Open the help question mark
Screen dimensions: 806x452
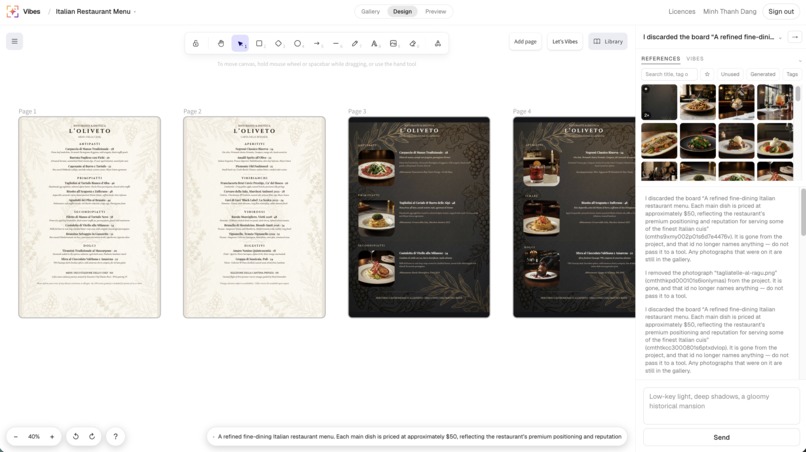pyautogui.click(x=116, y=437)
